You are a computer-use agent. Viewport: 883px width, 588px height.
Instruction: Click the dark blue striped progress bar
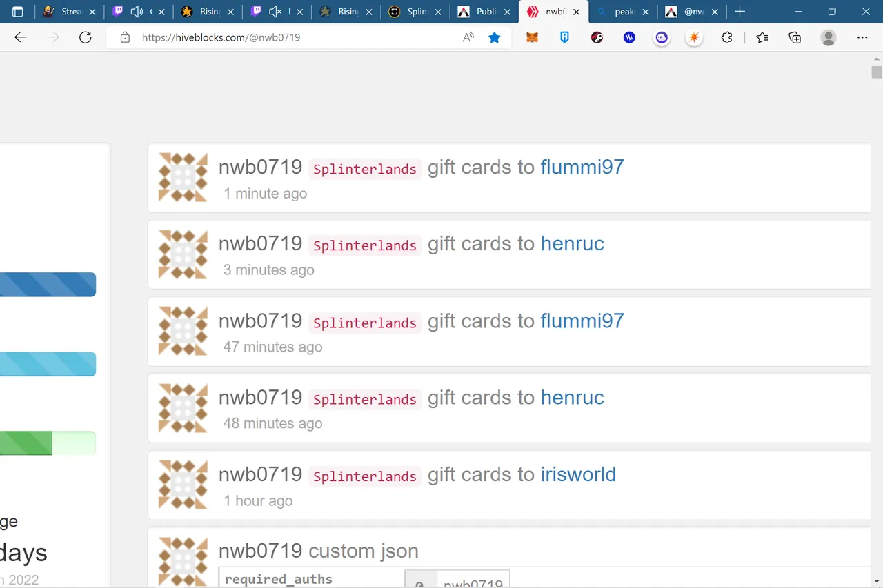pyautogui.click(x=48, y=285)
